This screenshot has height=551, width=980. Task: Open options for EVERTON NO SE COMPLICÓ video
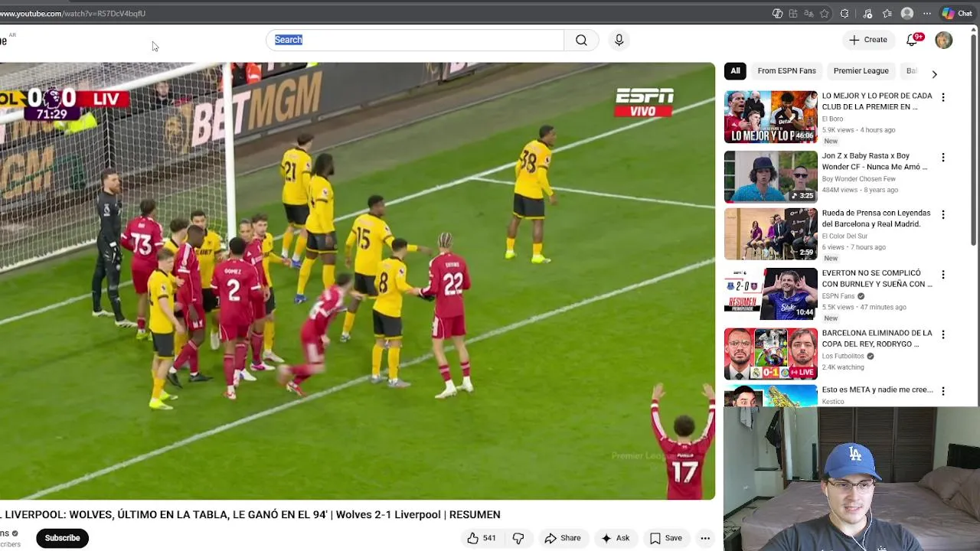coord(943,274)
